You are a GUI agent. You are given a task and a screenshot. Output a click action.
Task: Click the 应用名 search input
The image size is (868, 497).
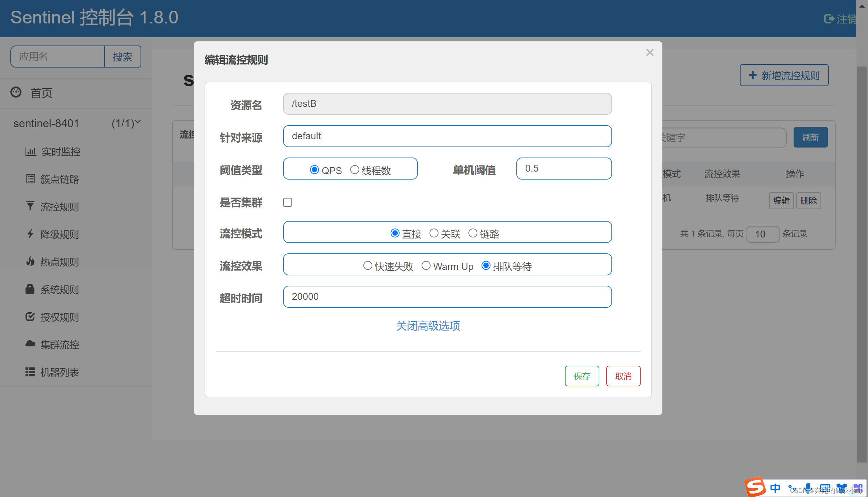click(58, 57)
